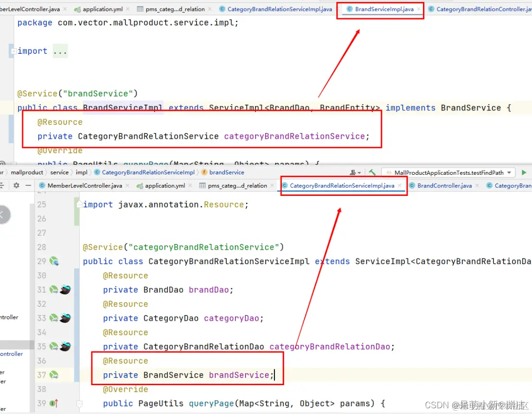Click the MyBatis bird icon on line 31
532x414 pixels.
pos(65,290)
